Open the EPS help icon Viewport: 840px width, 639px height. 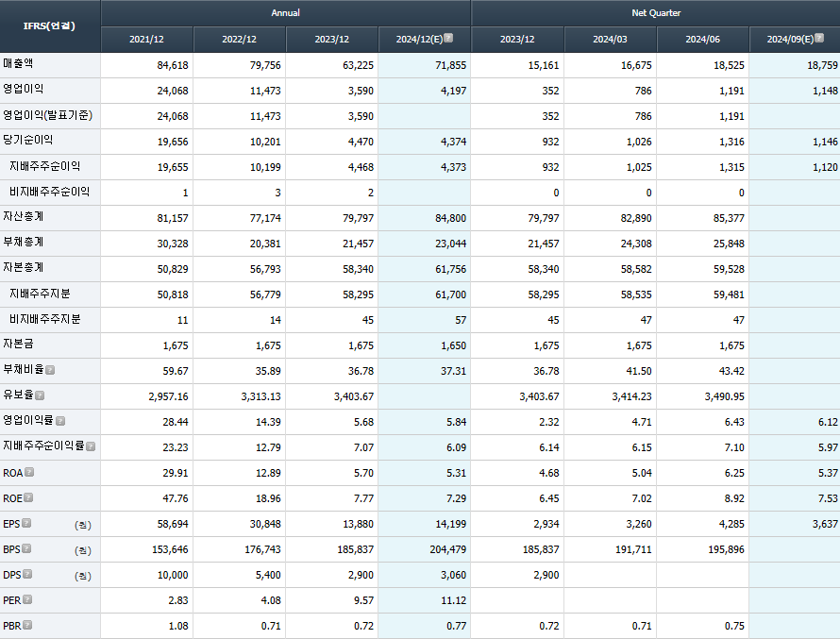(x=26, y=523)
